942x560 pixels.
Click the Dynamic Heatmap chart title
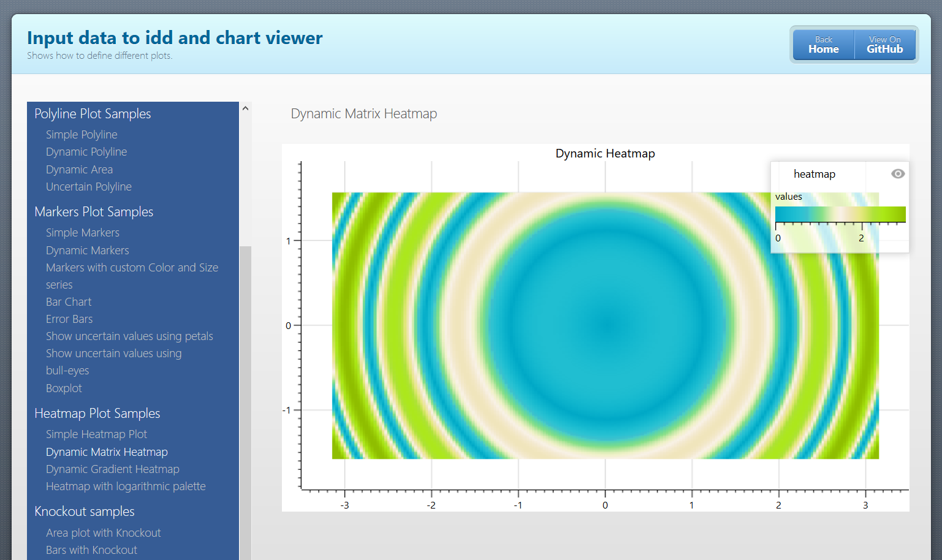605,153
